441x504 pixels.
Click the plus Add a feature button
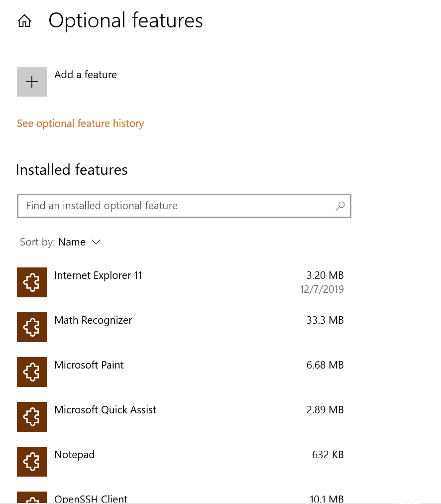click(x=32, y=82)
